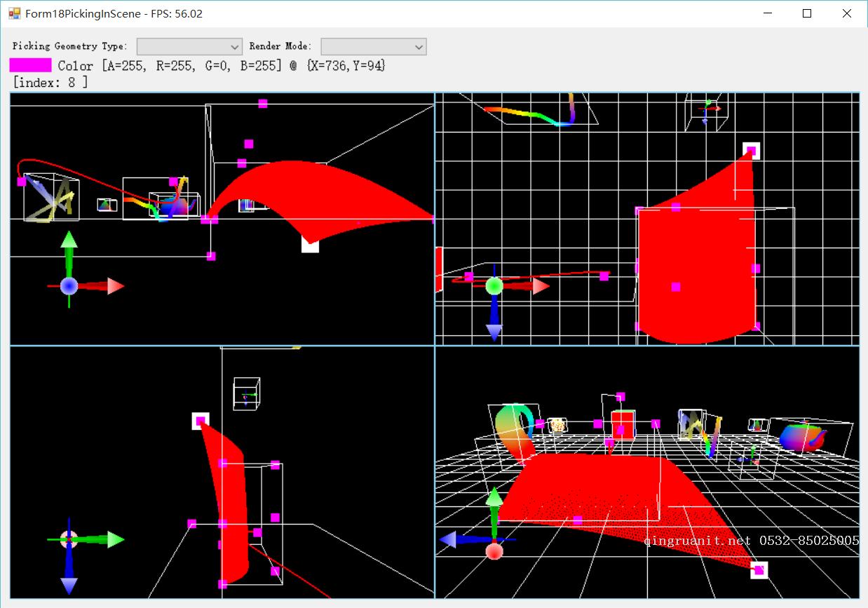Viewport: 868px width, 608px height.
Task: Click the red sphere at perspective gizmo origin
Action: click(494, 553)
